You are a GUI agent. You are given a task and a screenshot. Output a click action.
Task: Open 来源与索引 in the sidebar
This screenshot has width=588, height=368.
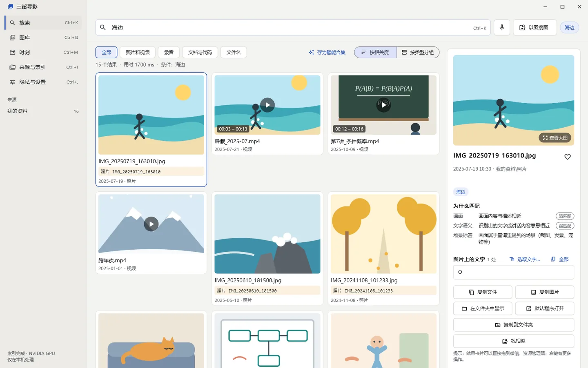[x=43, y=67]
